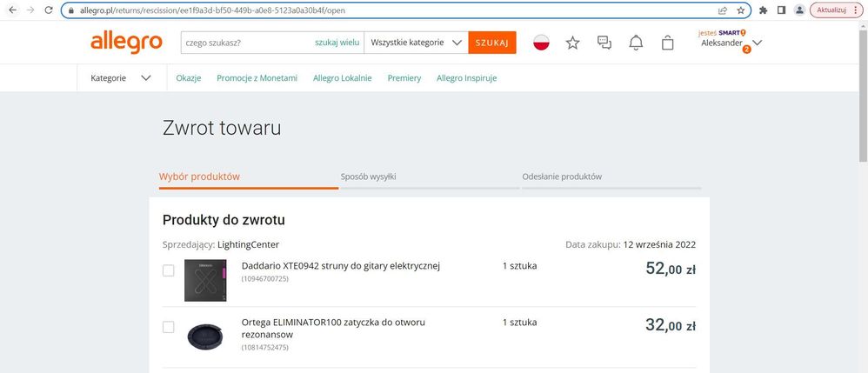Open the messages chat bubble icon
Screen dimensions: 868x373
pyautogui.click(x=604, y=43)
